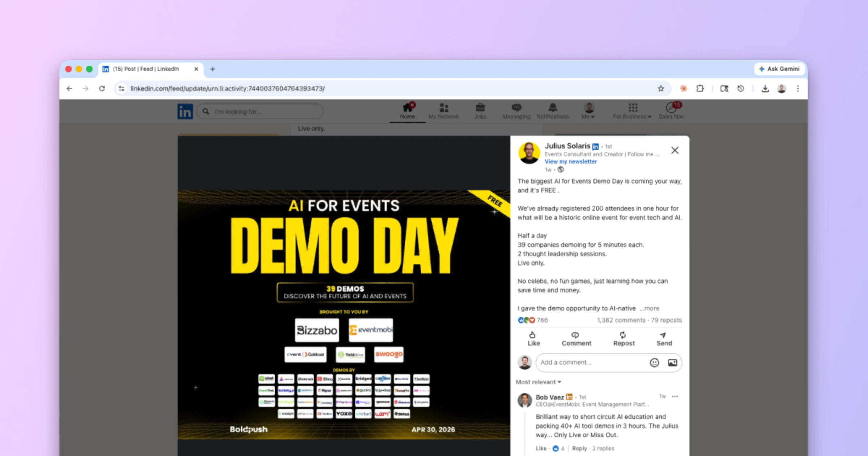Screen dimensions: 868x456
Task: Open the Jobs tab
Action: coord(480,111)
